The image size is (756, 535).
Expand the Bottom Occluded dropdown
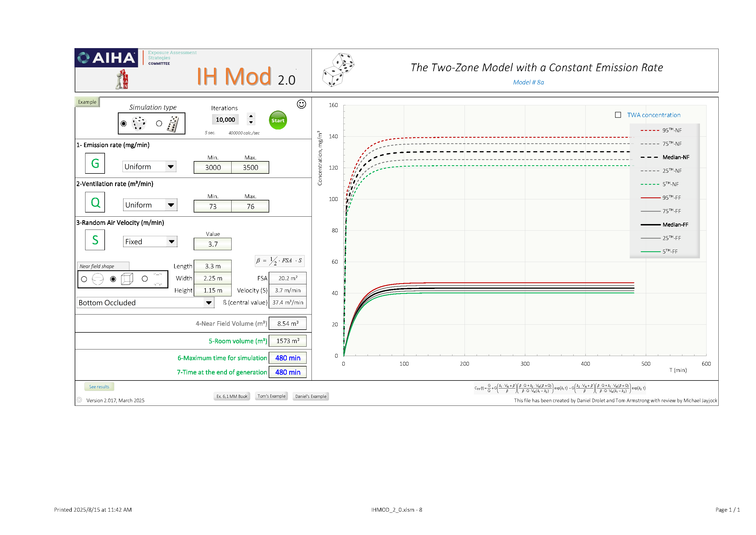pos(209,303)
